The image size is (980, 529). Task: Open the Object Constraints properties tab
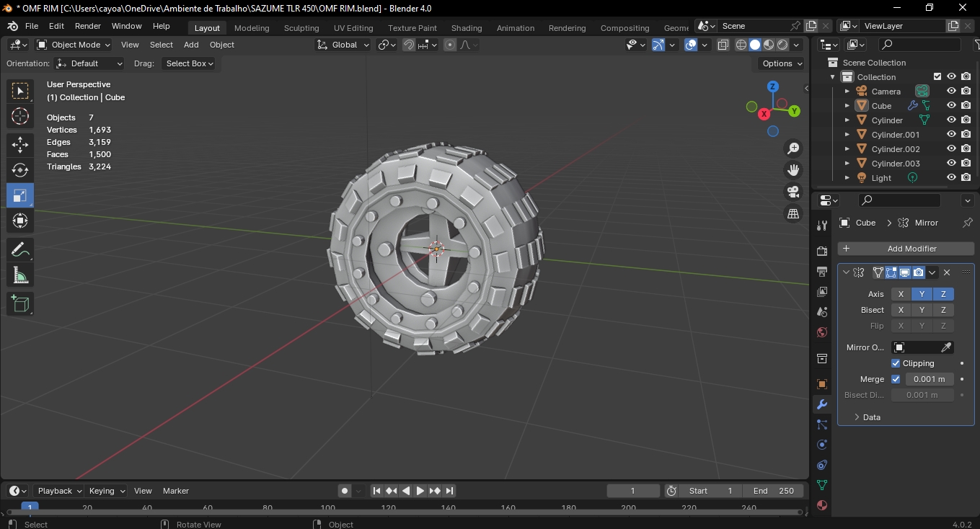(822, 465)
